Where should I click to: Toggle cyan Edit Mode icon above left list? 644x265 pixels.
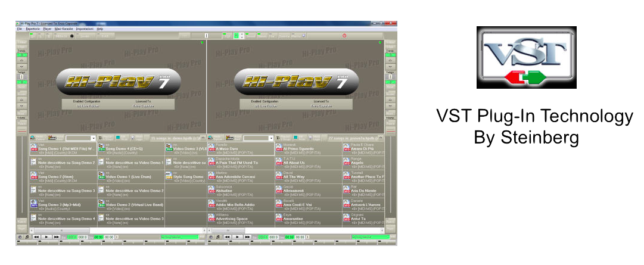point(117,138)
